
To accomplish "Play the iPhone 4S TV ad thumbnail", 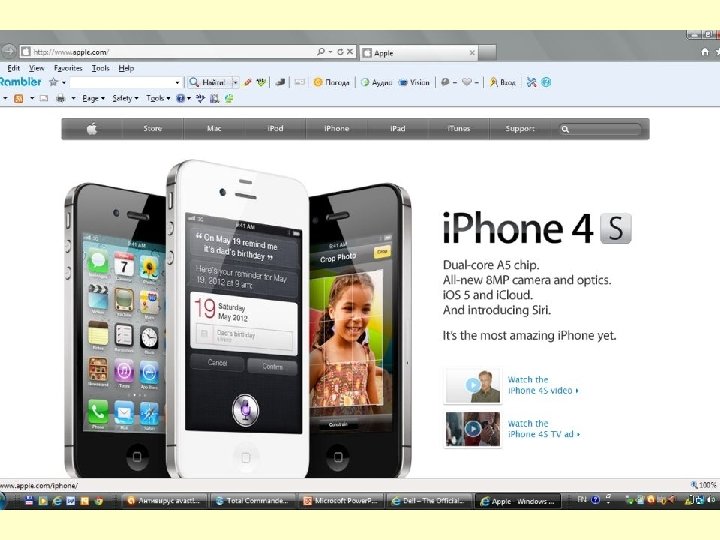I will tap(472, 429).
